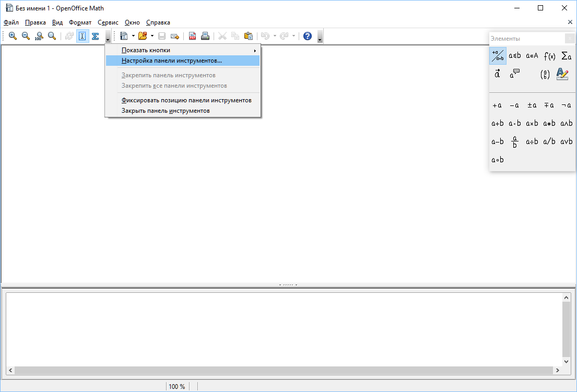Screen dimensions: 577x392
Task: Click inside the formula command editor
Action: click(x=284, y=329)
